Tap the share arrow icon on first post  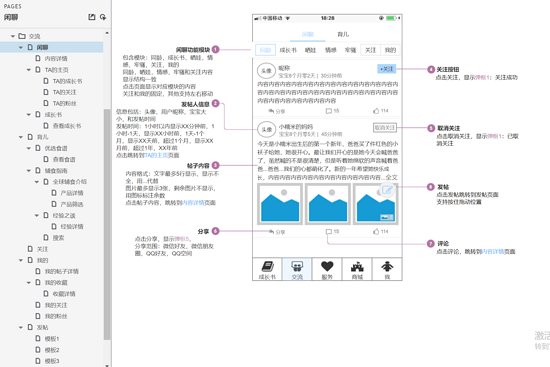271,111
